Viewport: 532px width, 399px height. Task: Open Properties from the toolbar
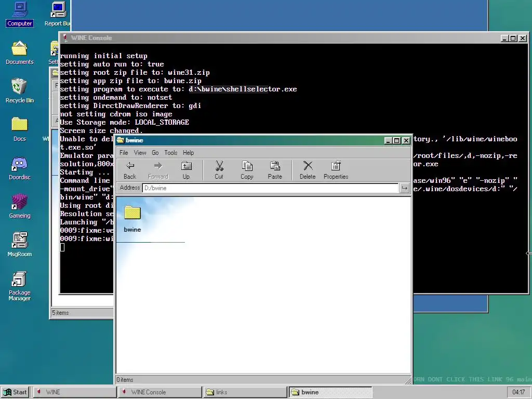click(x=336, y=170)
